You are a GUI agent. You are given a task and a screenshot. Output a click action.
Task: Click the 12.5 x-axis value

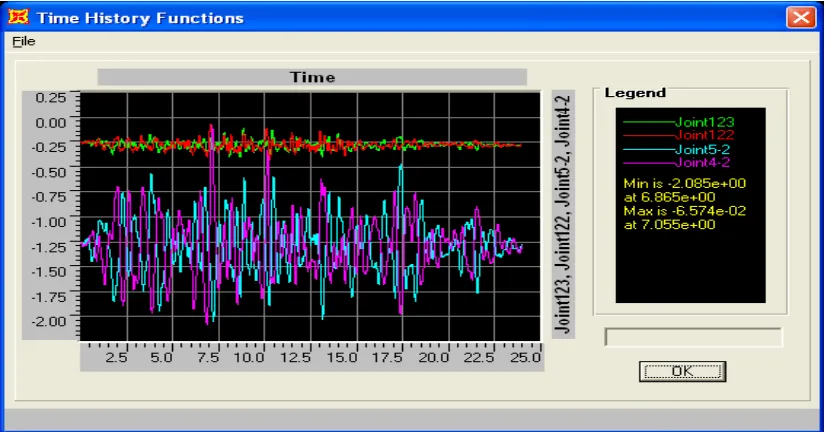(x=295, y=358)
